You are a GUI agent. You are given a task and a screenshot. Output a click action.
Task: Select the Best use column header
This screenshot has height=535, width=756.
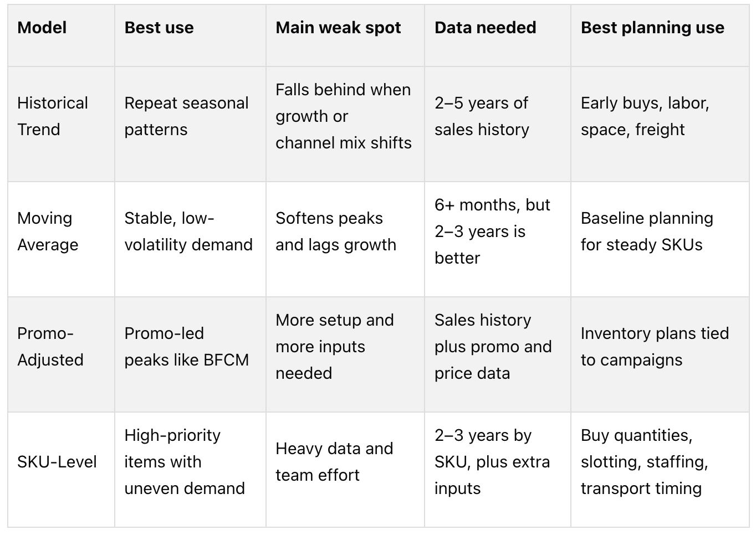click(190, 36)
